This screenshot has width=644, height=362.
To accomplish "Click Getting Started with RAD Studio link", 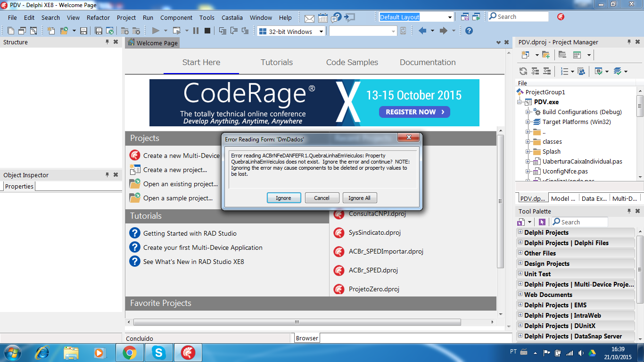I will [x=190, y=233].
